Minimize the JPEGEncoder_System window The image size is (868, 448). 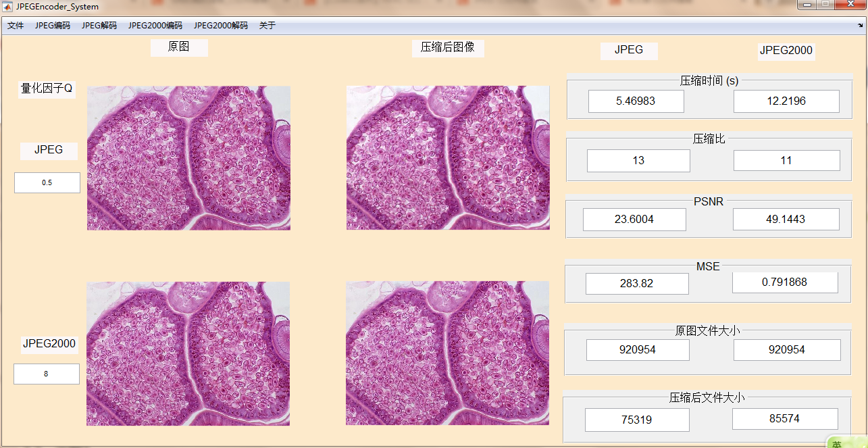point(807,5)
